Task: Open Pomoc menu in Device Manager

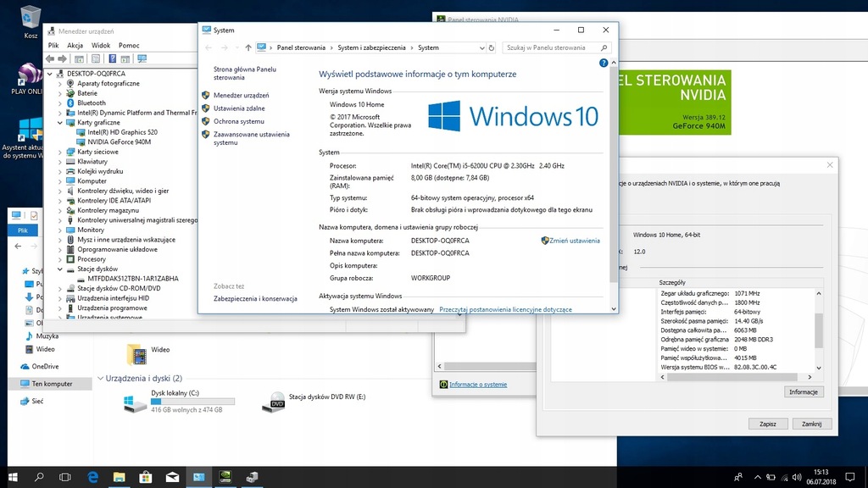Action: [x=129, y=46]
